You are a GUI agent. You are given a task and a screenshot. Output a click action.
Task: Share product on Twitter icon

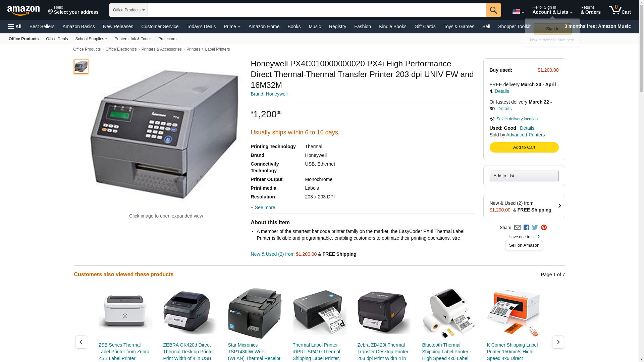point(535,228)
